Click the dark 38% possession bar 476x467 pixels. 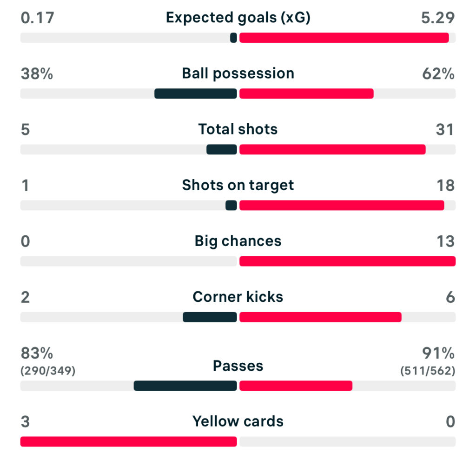click(195, 93)
